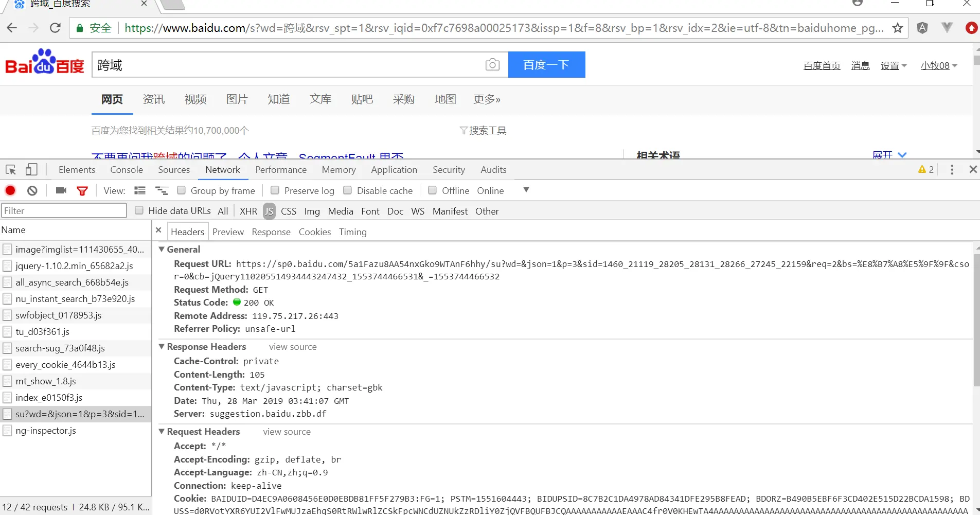Open the Chrome profile avatar icon
The height and width of the screenshot is (515, 980).
click(x=858, y=3)
